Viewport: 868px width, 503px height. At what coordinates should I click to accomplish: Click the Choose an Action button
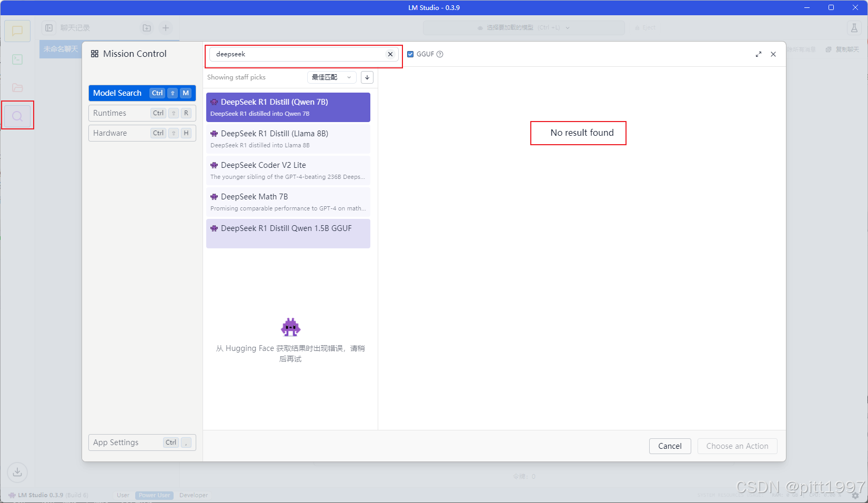737,446
